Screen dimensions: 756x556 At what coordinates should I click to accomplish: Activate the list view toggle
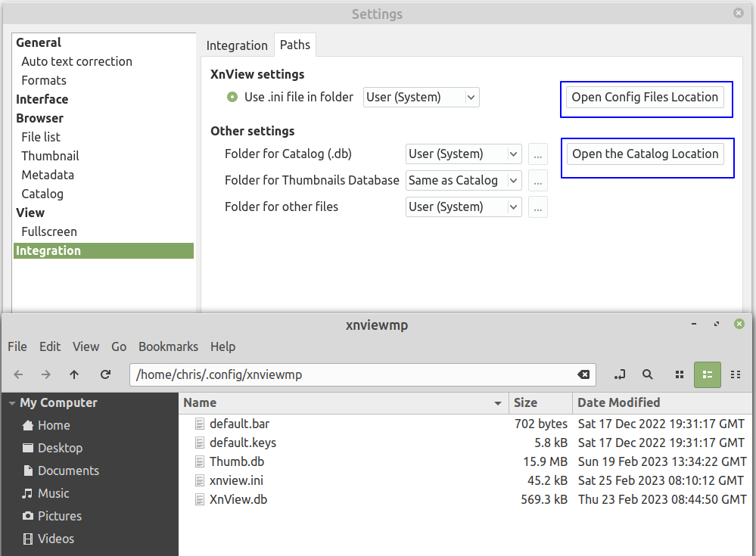(x=708, y=374)
